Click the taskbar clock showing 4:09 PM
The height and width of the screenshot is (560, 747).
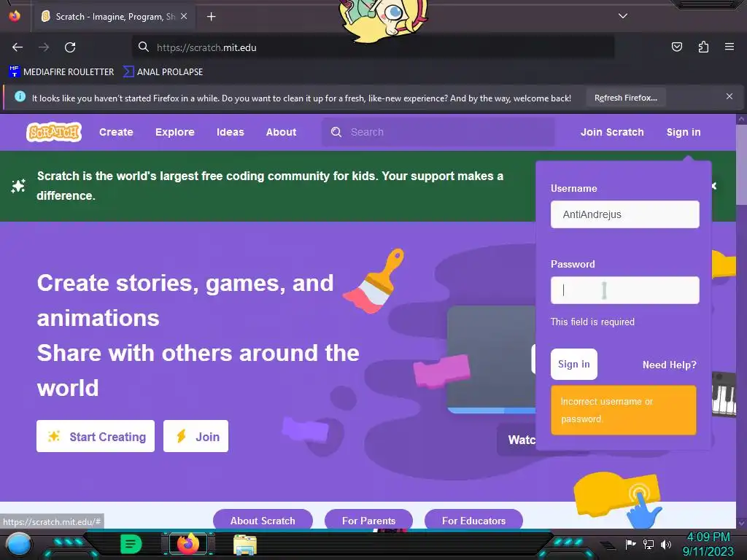(708, 544)
